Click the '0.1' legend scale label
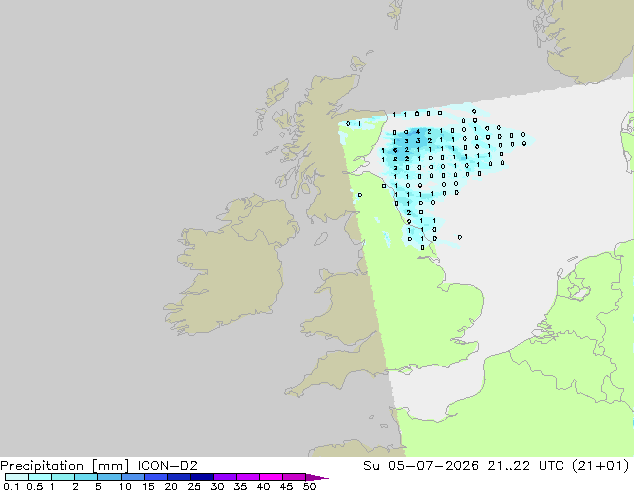634x490 pixels. (x=11, y=486)
